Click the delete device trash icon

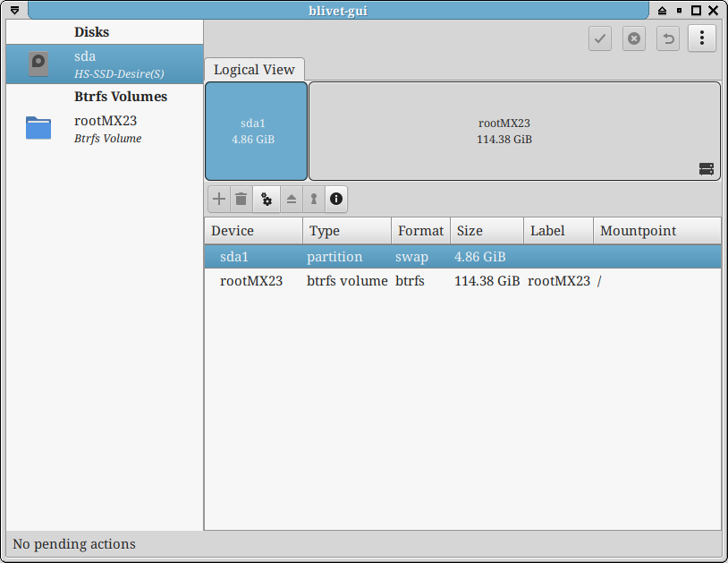[x=241, y=200]
